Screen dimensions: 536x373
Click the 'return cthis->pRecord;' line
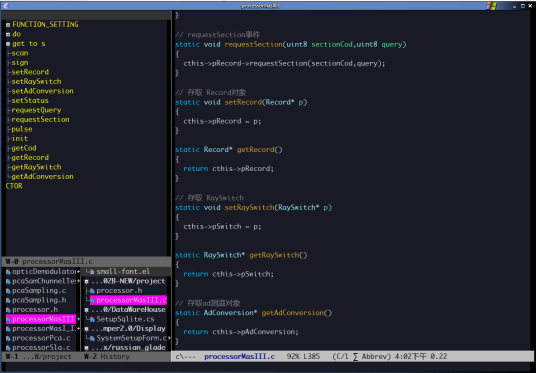[228, 169]
